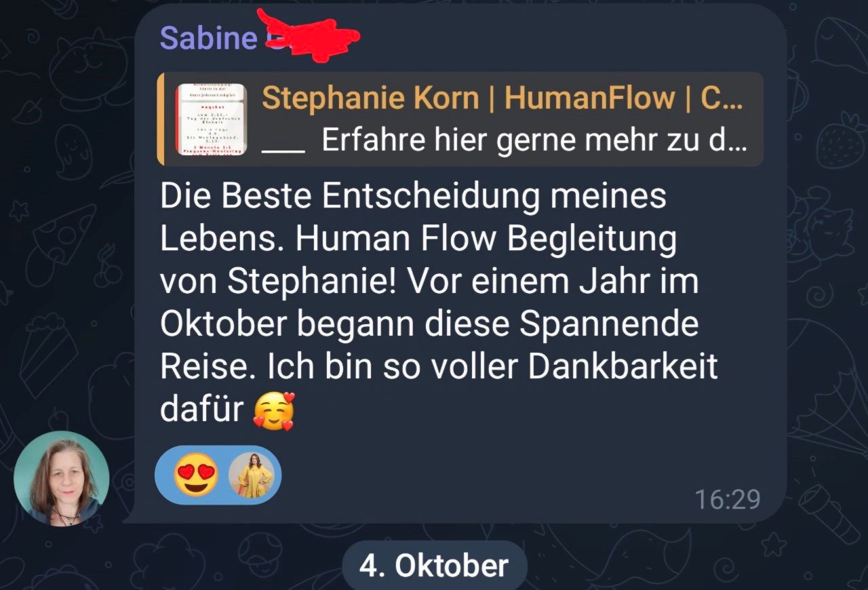The image size is (868, 590).
Task: Tap "Human Flow Begleitung" in message text
Action: 486,239
